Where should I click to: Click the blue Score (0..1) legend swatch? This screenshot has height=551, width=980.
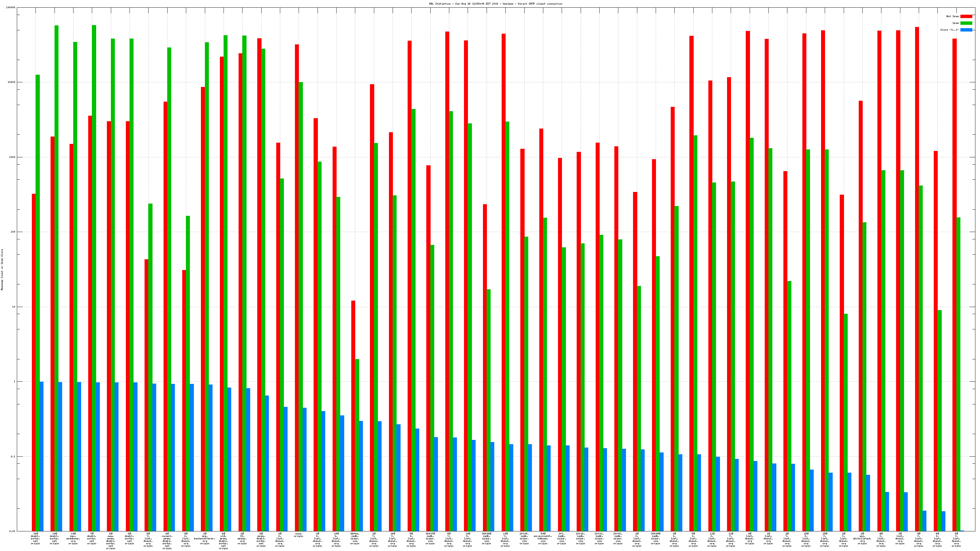[966, 30]
